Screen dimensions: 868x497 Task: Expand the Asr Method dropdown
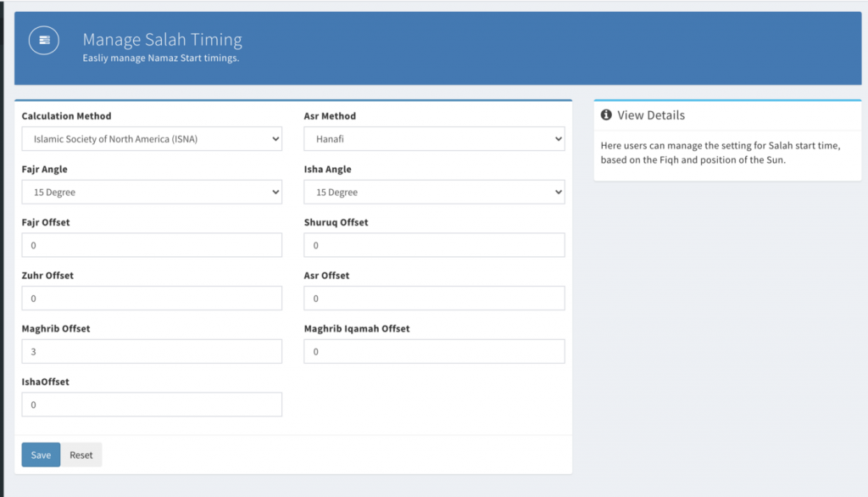point(434,139)
